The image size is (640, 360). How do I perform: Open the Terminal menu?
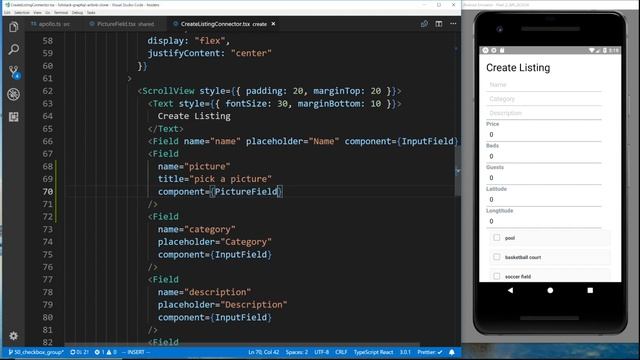[61, 13]
